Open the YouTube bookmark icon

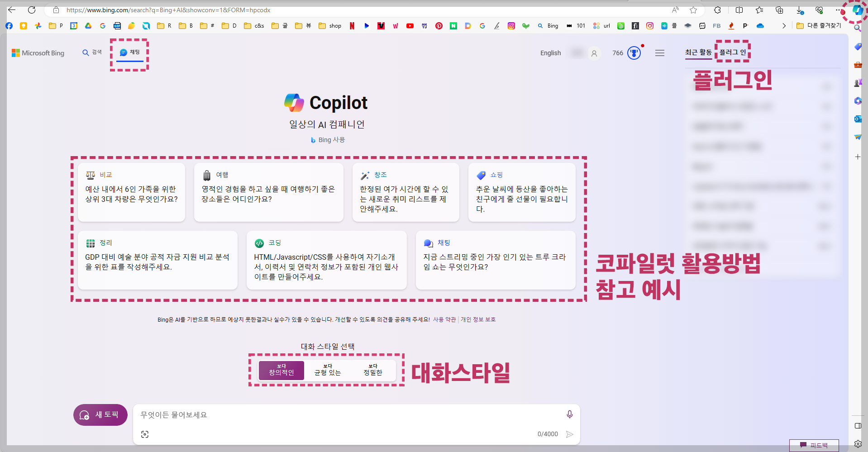coord(410,26)
